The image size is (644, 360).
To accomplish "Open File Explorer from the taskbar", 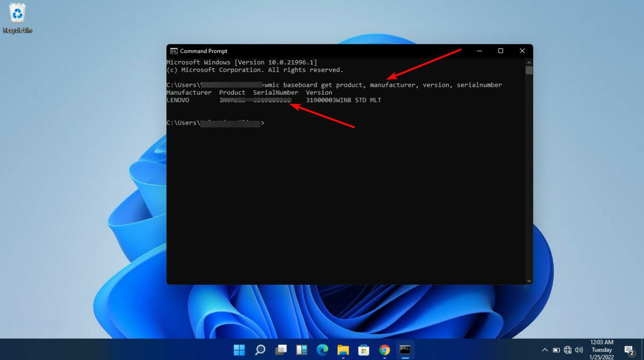I will [343, 350].
